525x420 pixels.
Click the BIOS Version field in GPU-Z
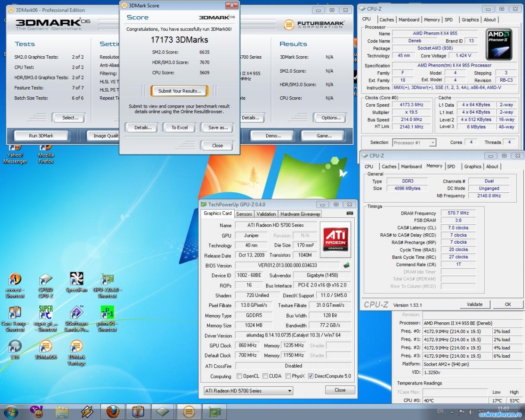[288, 265]
